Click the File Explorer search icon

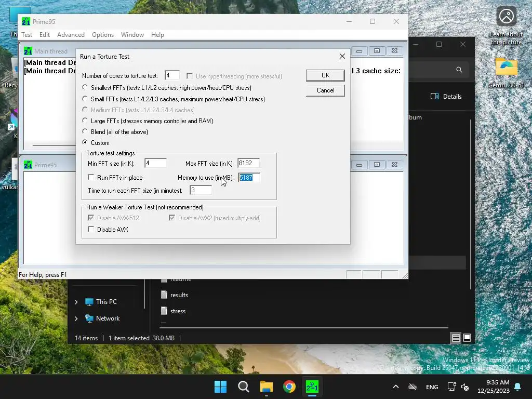tap(459, 70)
